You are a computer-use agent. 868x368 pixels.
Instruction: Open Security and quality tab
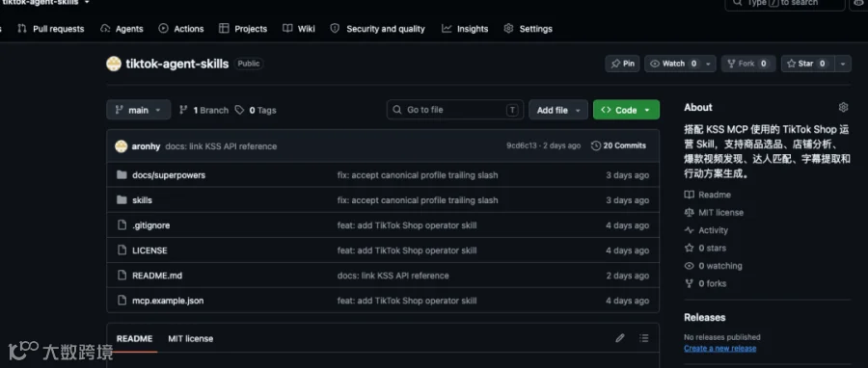point(377,29)
